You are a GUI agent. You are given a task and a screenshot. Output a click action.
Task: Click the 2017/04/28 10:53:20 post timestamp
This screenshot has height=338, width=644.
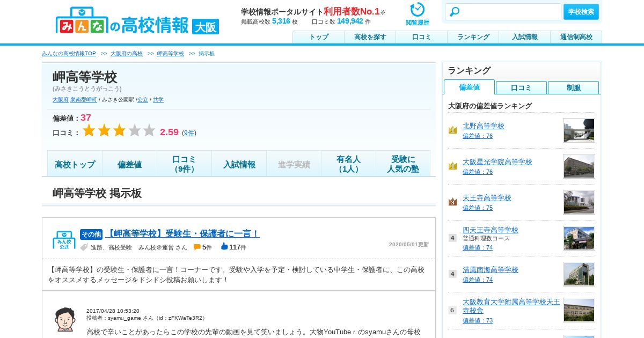coord(113,311)
